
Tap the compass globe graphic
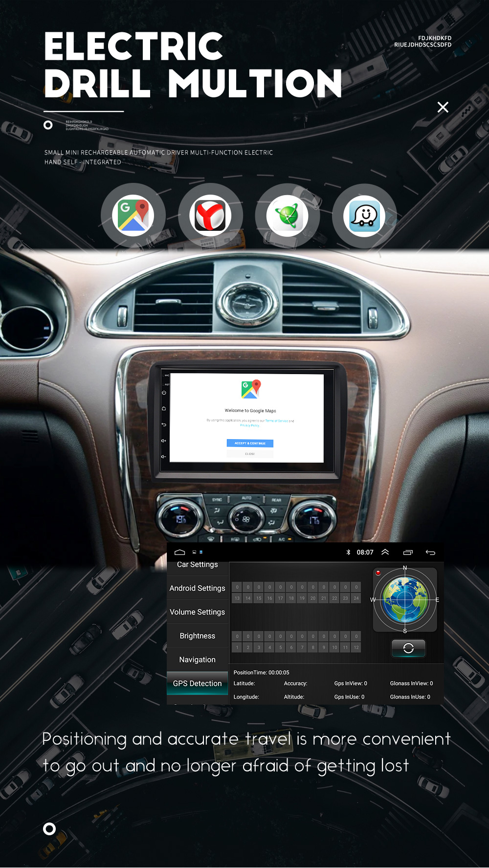(x=405, y=600)
